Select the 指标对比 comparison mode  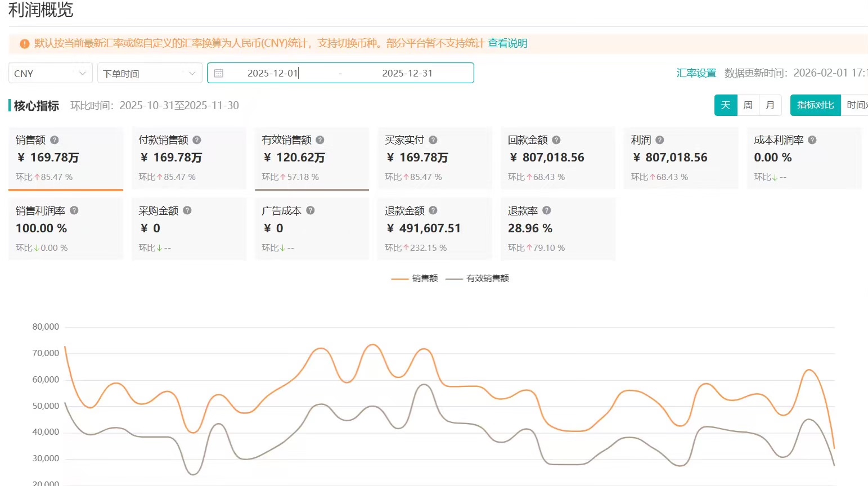[816, 105]
